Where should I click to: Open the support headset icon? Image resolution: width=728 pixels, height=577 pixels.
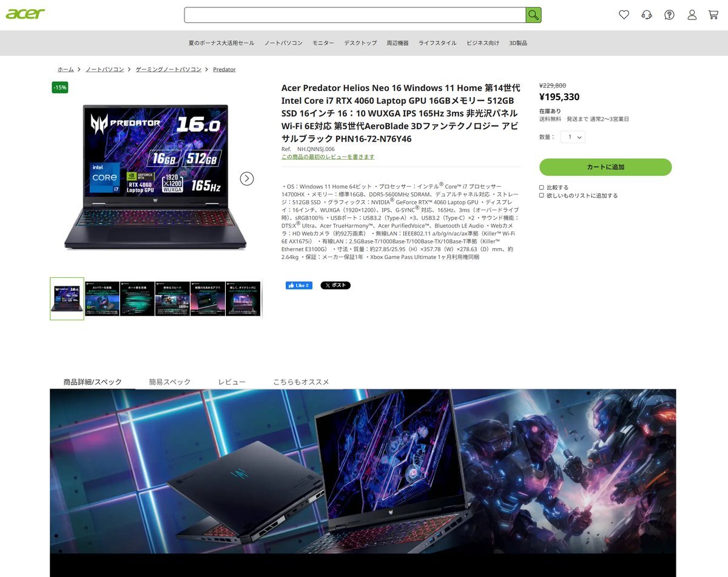click(647, 15)
